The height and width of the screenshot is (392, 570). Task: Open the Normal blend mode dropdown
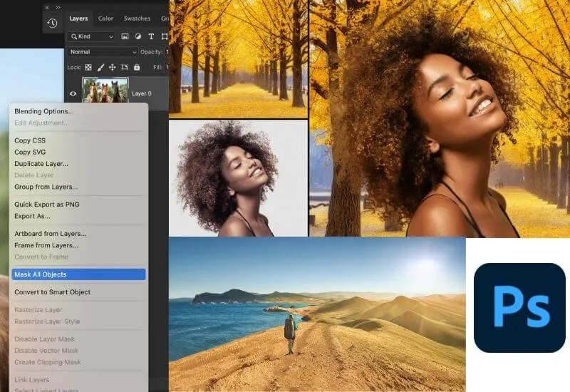(103, 52)
